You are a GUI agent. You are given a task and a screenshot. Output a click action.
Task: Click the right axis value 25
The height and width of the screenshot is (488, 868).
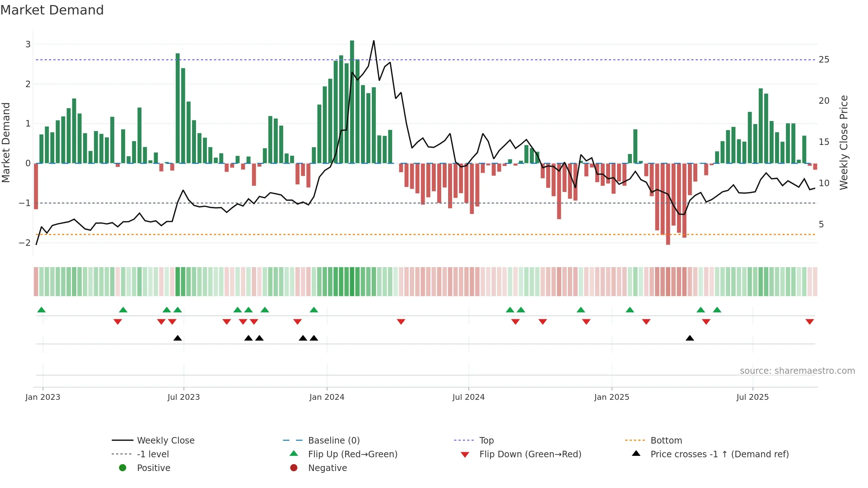click(x=824, y=60)
